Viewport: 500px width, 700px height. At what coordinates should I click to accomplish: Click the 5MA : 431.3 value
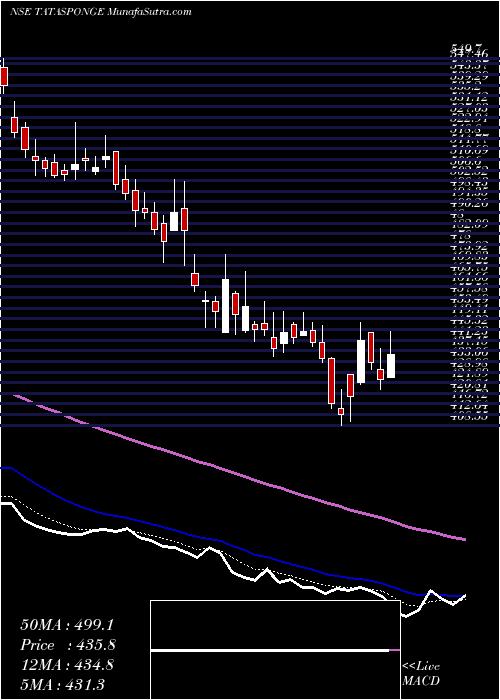tap(62, 684)
